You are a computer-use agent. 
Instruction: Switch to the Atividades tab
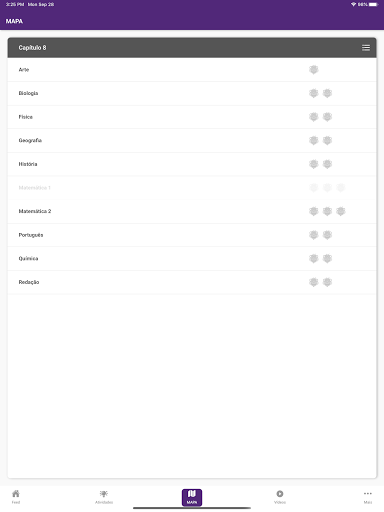(x=104, y=497)
